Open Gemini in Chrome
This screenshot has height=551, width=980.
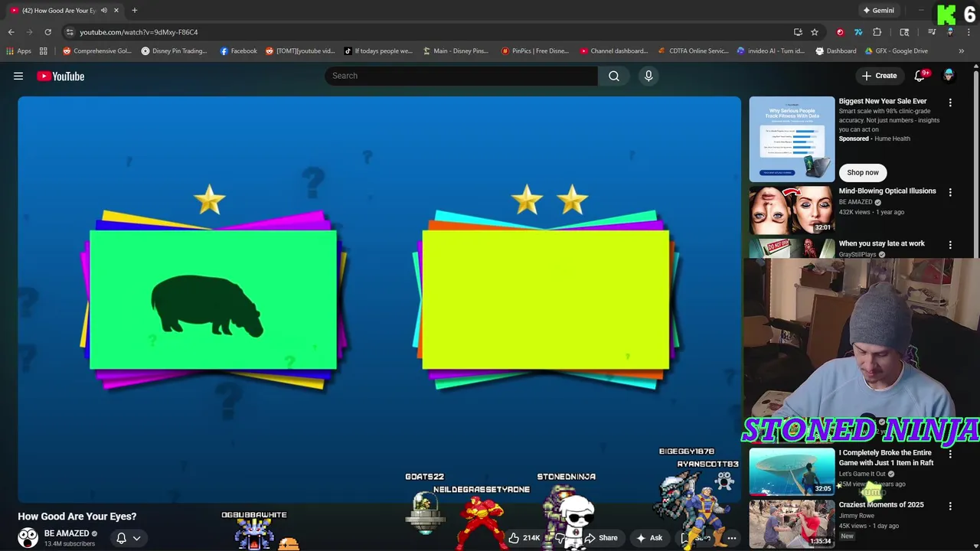click(878, 11)
